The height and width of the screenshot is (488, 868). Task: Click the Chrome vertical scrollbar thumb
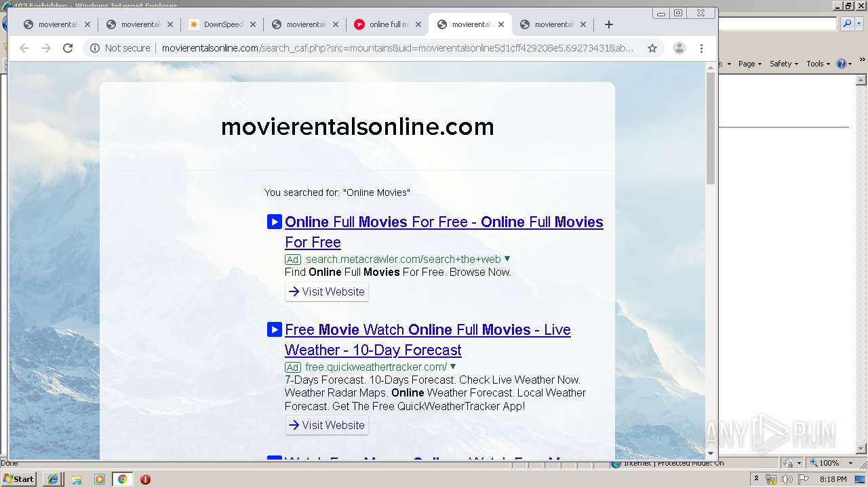(711, 128)
